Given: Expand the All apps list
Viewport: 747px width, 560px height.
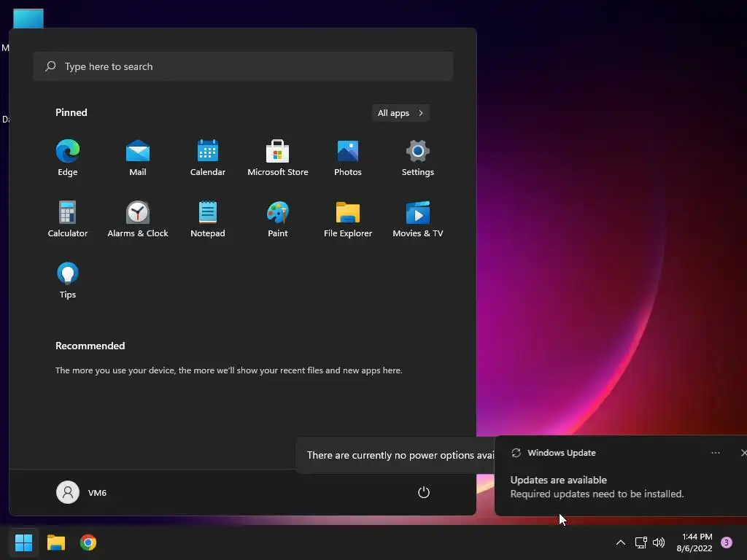Looking at the screenshot, I should [x=400, y=113].
